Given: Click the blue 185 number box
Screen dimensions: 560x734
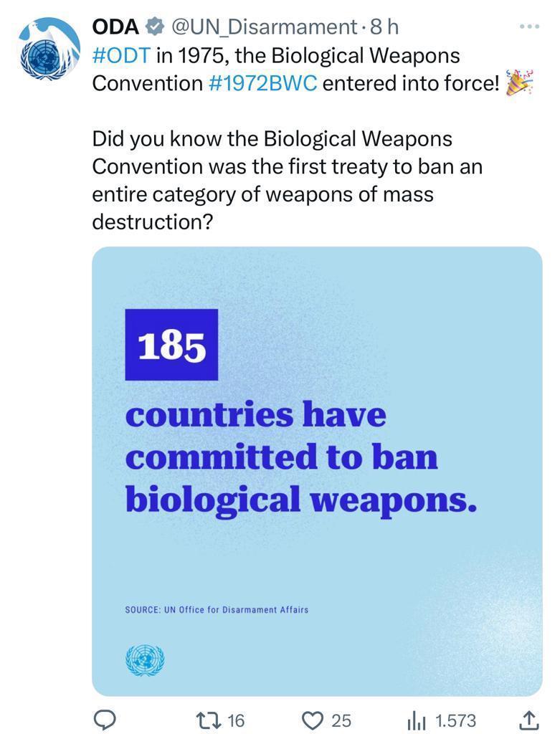Looking at the screenshot, I should tap(171, 345).
